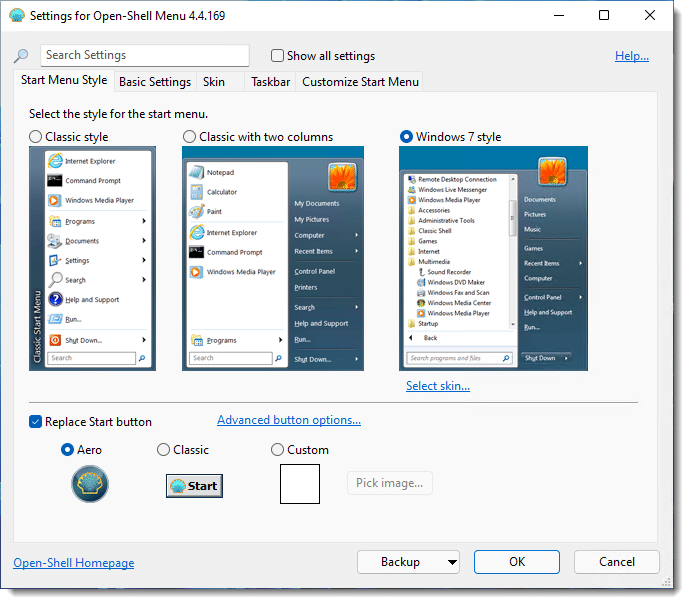The width and height of the screenshot is (689, 604).
Task: Focus the Search Settings input field
Action: [145, 55]
